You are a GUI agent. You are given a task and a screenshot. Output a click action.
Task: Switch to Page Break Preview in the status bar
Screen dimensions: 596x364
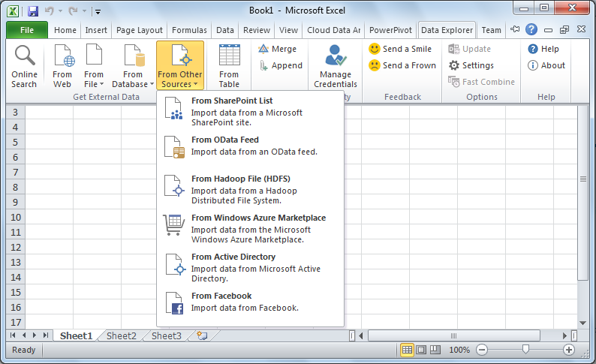tap(435, 350)
